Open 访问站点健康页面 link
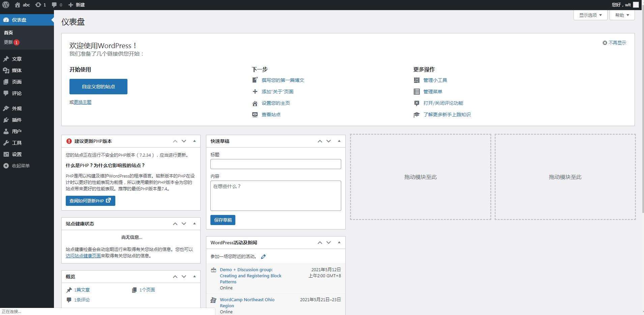644x315 pixels. tap(83, 256)
